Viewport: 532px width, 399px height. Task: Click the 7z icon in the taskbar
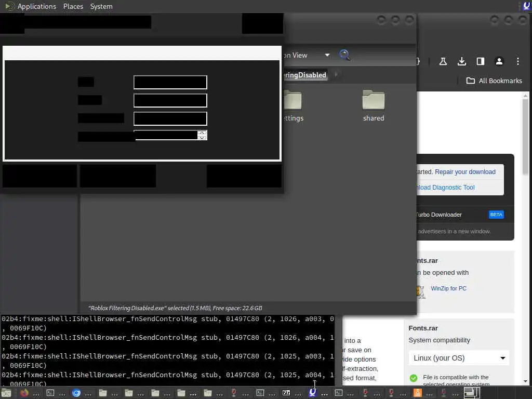tap(286, 393)
